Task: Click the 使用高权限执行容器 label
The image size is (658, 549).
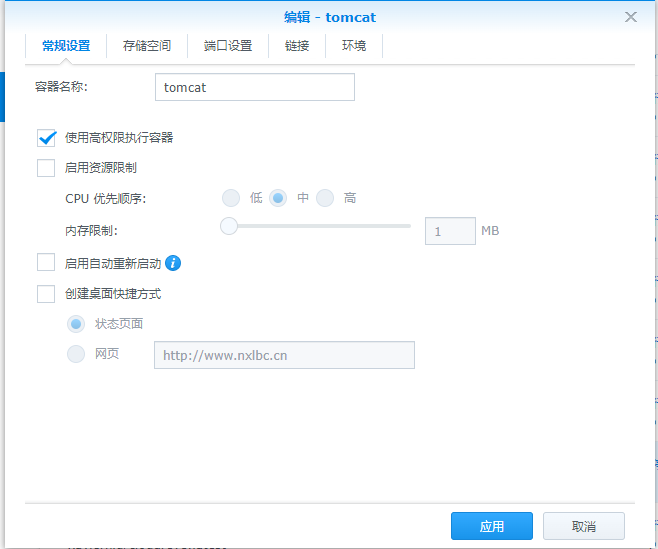Action: [119, 138]
